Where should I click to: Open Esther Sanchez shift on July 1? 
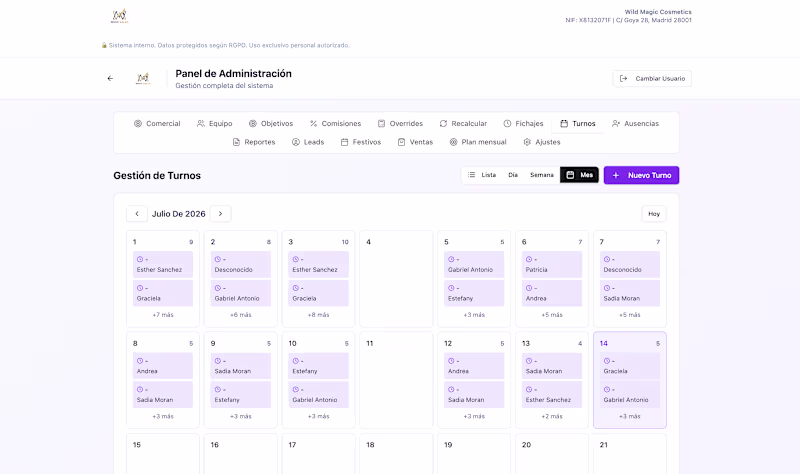tap(163, 264)
